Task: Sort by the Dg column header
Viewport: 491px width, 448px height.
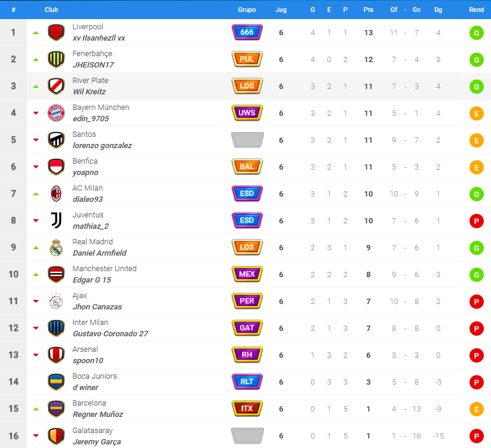Action: click(x=438, y=10)
